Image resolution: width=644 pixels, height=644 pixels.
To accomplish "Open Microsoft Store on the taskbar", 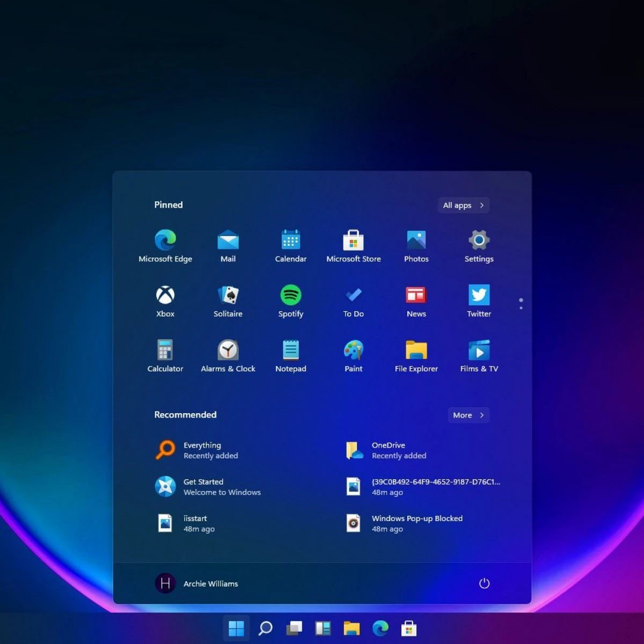I will pyautogui.click(x=409, y=628).
